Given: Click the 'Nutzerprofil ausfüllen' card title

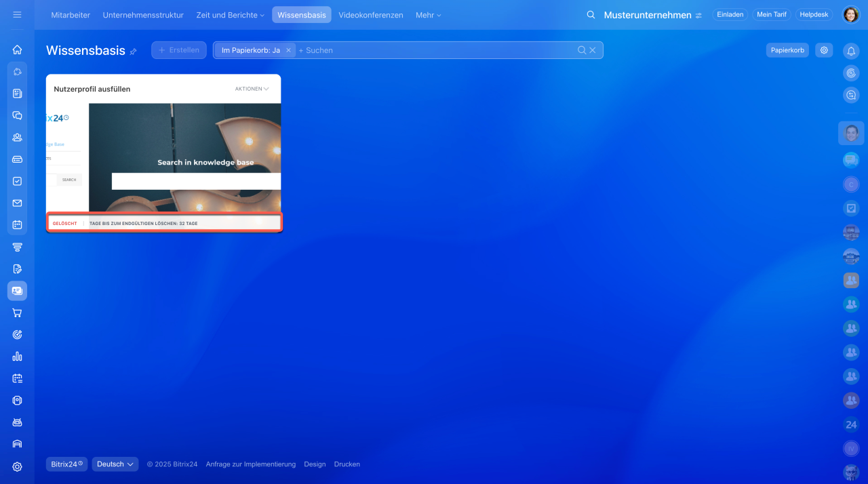Looking at the screenshot, I should tap(92, 89).
